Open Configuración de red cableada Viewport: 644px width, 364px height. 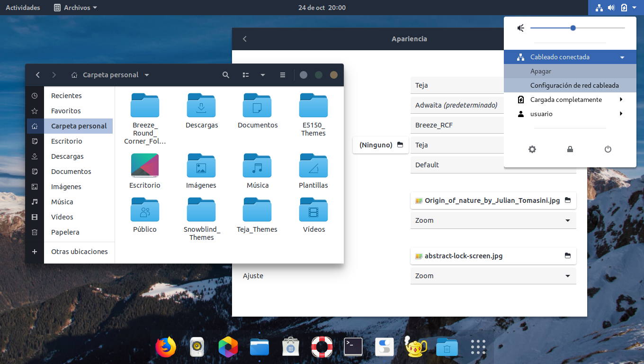tap(570, 85)
